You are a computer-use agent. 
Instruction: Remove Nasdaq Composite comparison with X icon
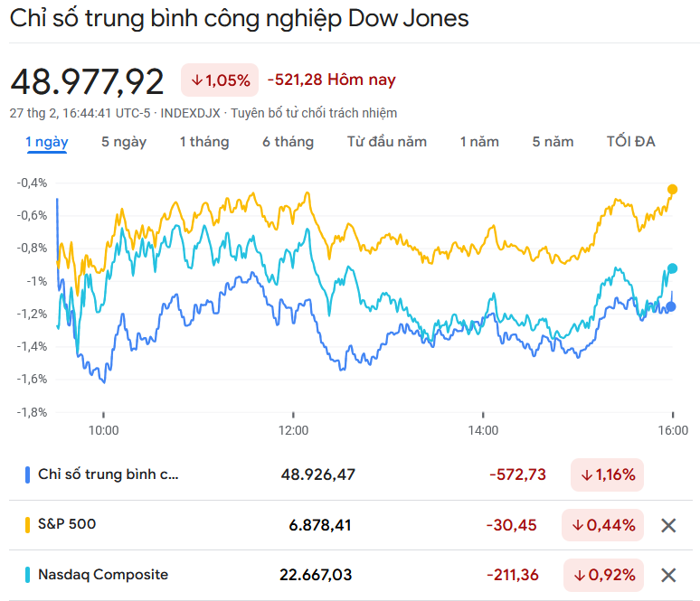click(668, 575)
